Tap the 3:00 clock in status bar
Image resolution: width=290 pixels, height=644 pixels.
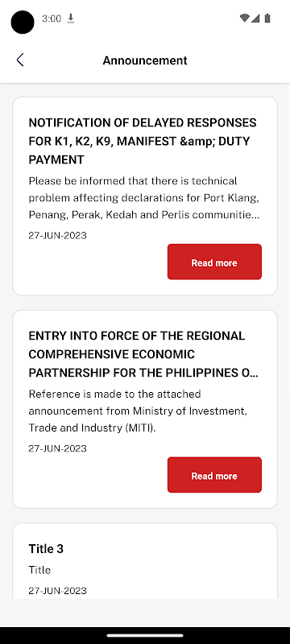click(x=52, y=19)
